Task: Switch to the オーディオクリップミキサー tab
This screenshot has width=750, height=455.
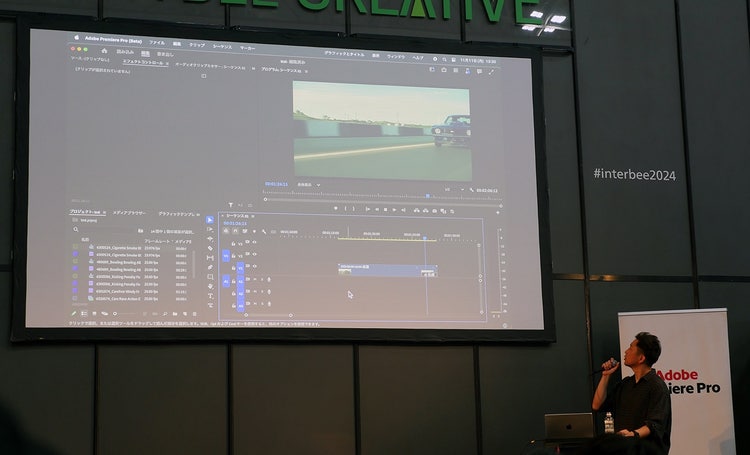Action: point(210,67)
